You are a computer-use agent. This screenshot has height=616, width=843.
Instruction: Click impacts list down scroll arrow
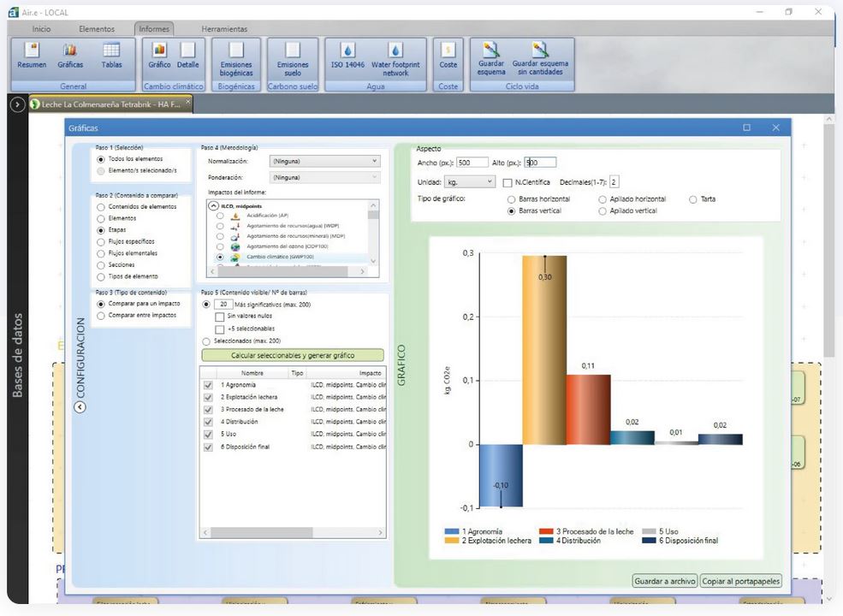coord(373,261)
